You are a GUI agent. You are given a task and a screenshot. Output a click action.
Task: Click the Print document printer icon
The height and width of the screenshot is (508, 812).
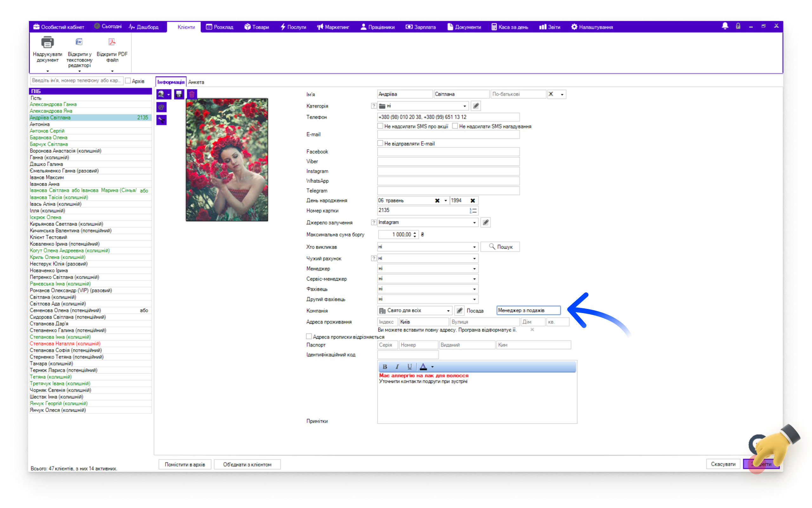[x=47, y=43]
